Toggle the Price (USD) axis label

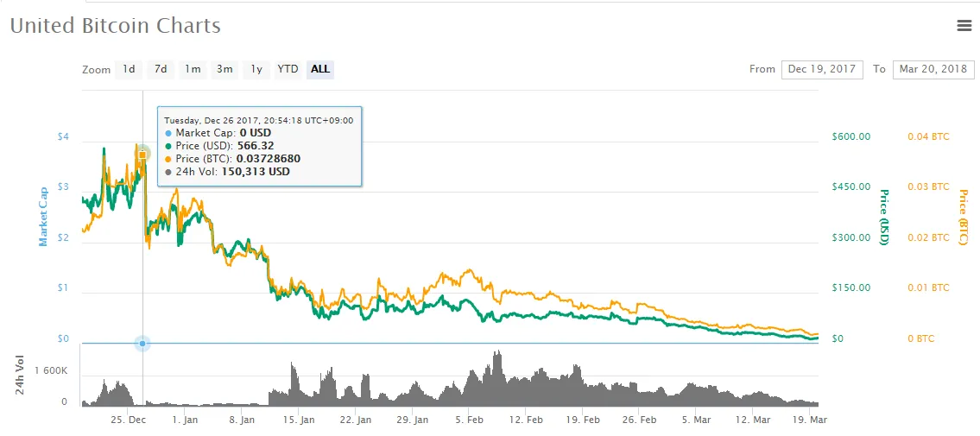coord(883,216)
